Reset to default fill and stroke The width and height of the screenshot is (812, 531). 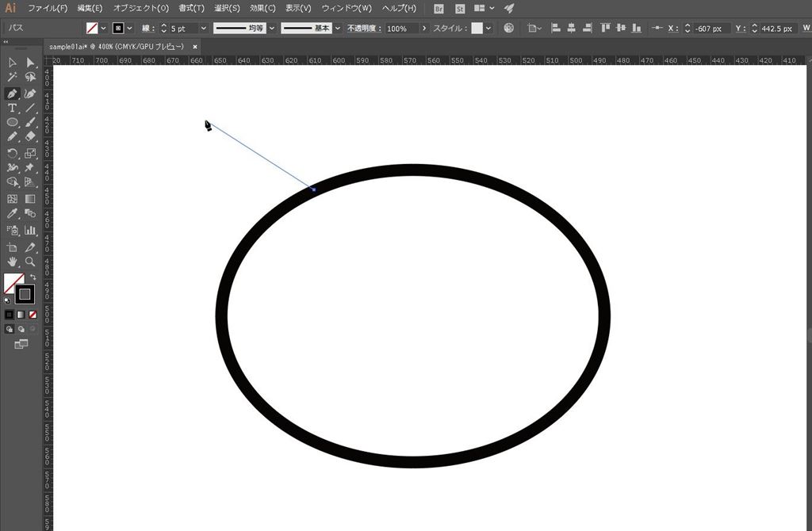point(7,300)
